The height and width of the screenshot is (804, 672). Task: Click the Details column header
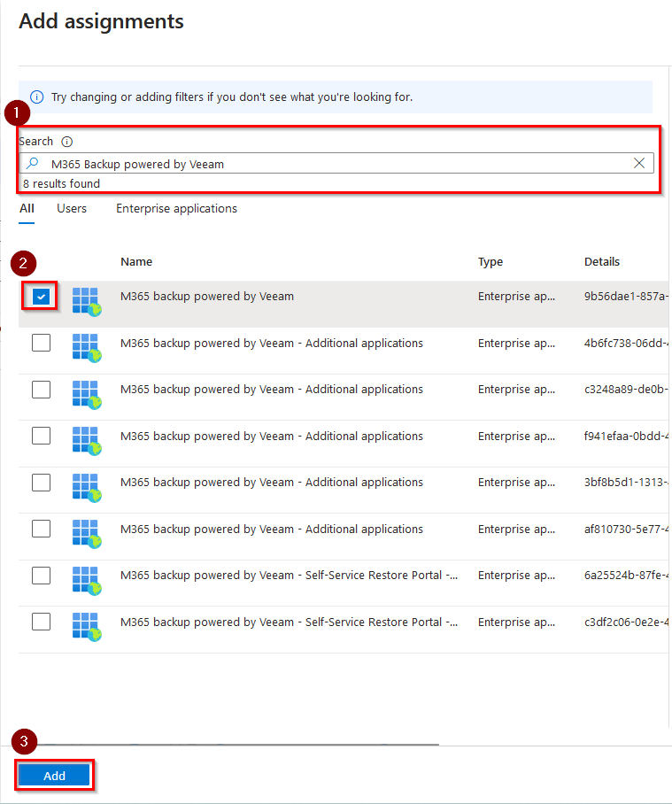602,261
